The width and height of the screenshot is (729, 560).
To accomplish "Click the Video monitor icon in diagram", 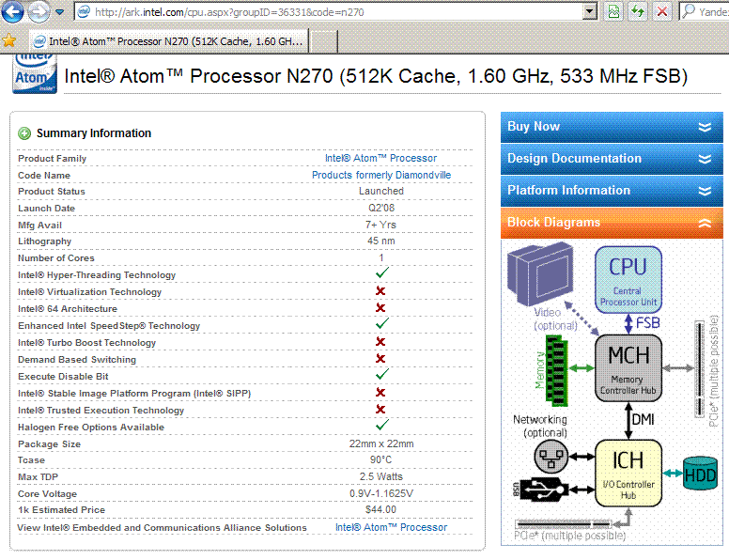I will point(540,273).
